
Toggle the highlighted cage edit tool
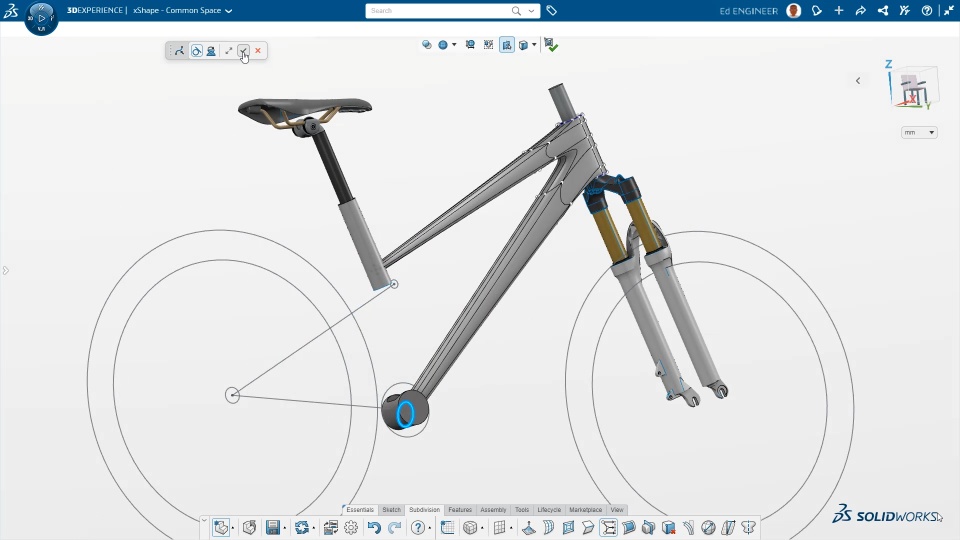(609, 527)
